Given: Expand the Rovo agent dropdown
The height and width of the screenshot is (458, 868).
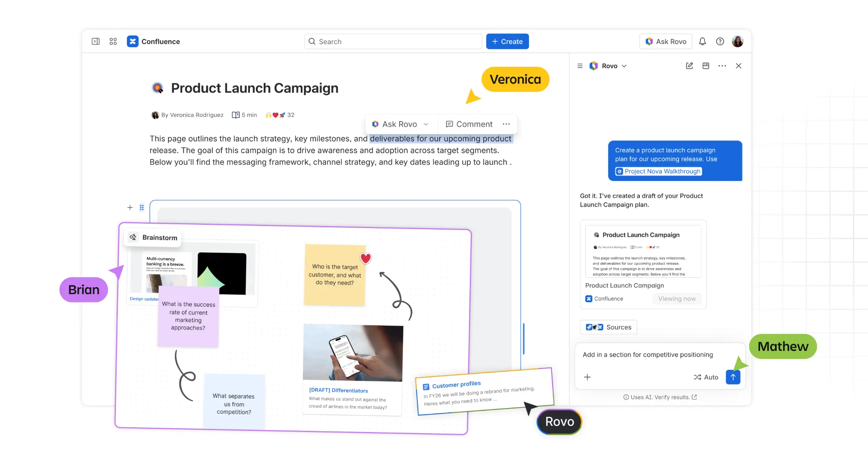Looking at the screenshot, I should (x=624, y=66).
